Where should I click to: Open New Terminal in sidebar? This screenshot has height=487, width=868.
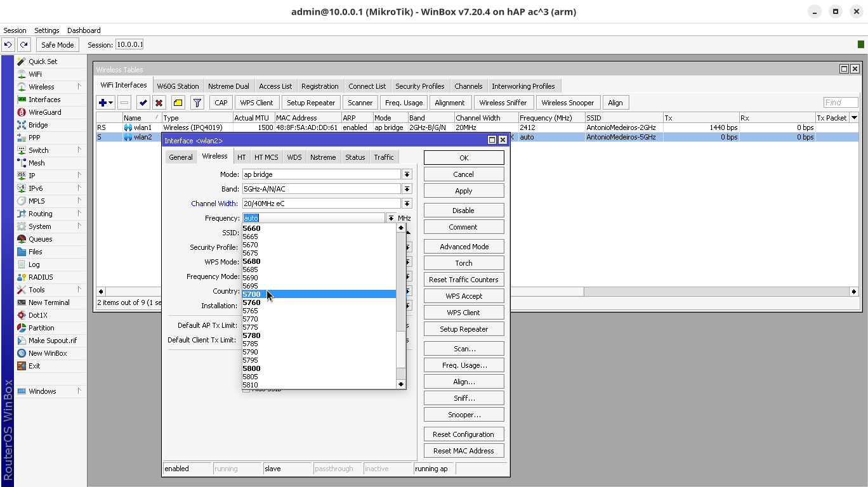click(x=49, y=302)
